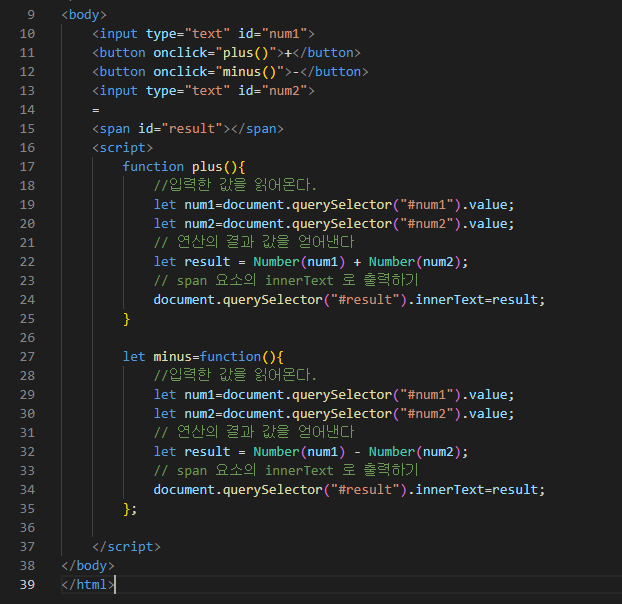Click 'function plus(){' declaration
622x604 pixels.
pyautogui.click(x=184, y=167)
